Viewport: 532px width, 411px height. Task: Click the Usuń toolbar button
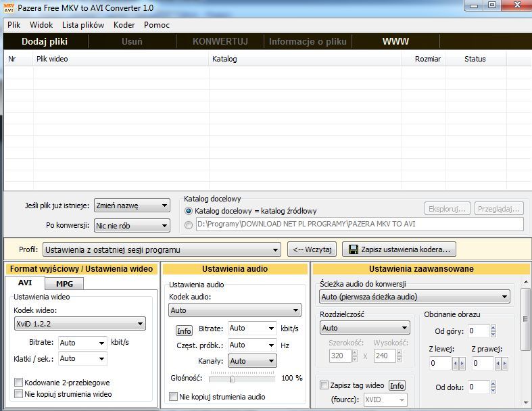(132, 41)
